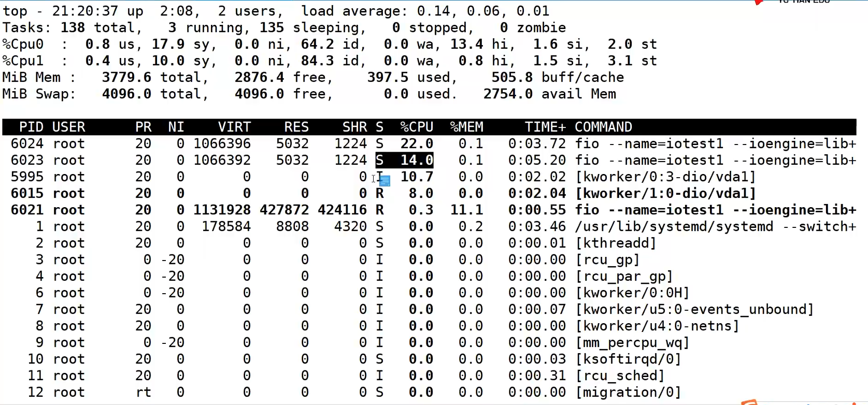The width and height of the screenshot is (868, 405).
Task: Click the 424116 SHR value
Action: pyautogui.click(x=342, y=210)
